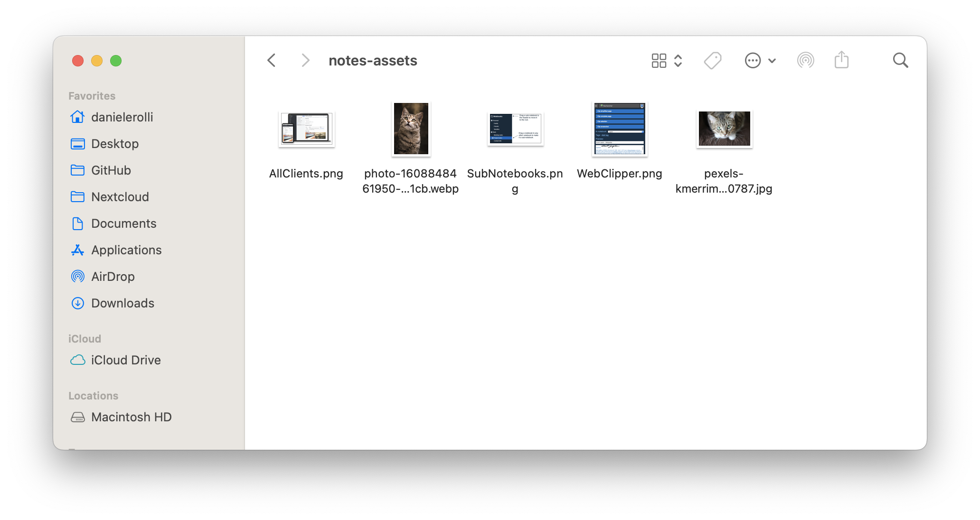Viewport: 980px width, 520px height.
Task: Navigate to GitHub in Favorites
Action: 111,170
